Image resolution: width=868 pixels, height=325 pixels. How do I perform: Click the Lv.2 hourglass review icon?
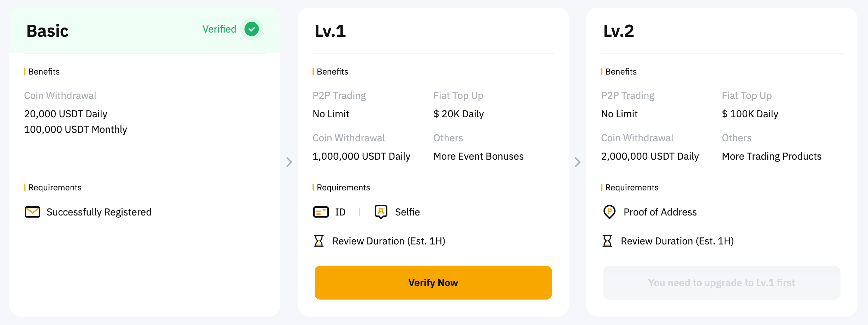click(607, 241)
